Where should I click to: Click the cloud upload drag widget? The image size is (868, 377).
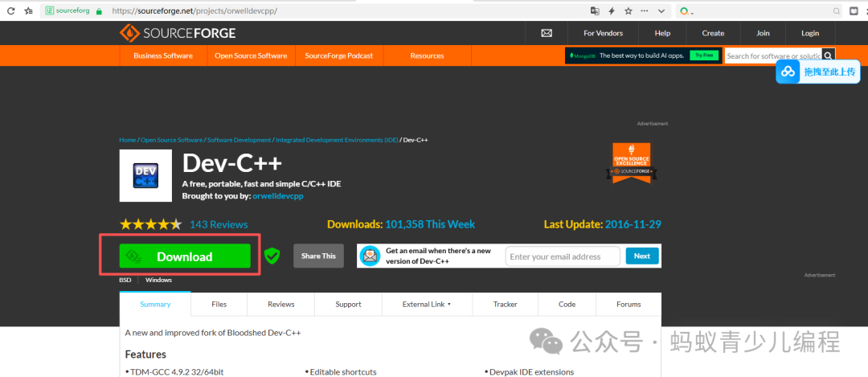817,72
